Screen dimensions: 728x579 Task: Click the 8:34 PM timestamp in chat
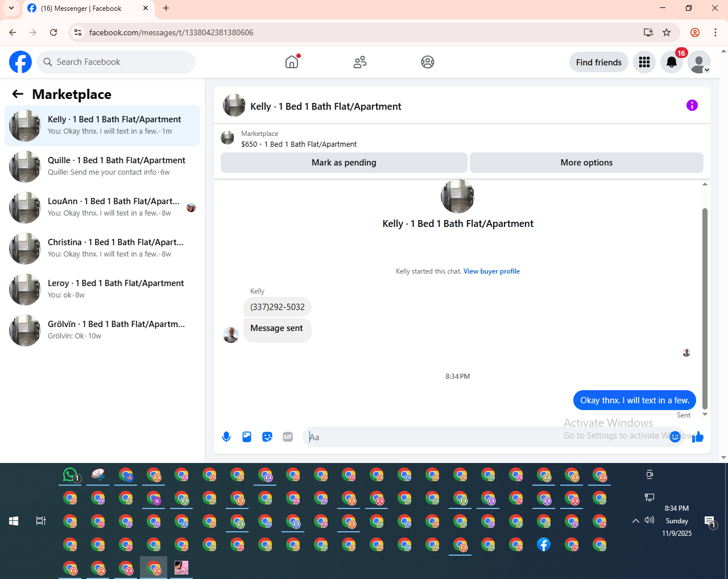pos(458,377)
